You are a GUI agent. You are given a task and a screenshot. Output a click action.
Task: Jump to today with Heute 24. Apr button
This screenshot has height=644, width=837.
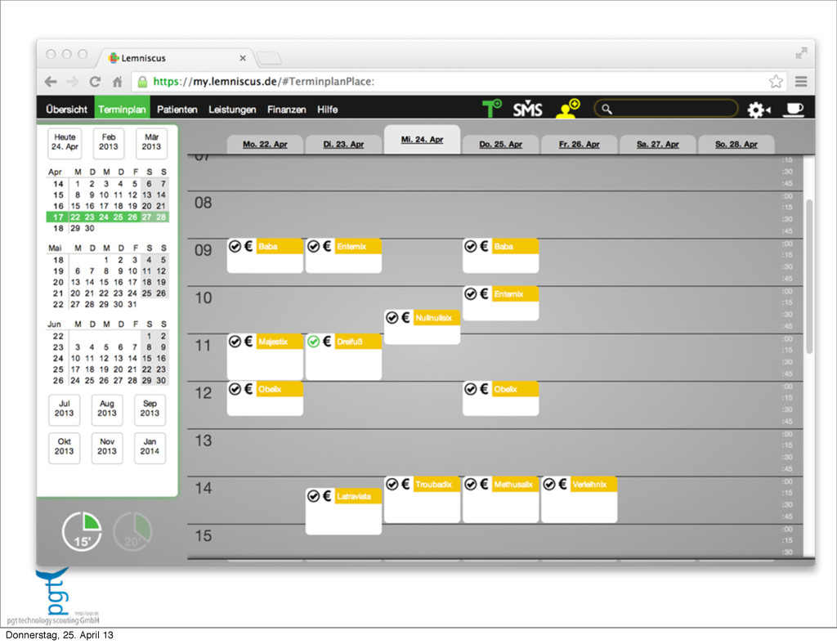tap(65, 143)
